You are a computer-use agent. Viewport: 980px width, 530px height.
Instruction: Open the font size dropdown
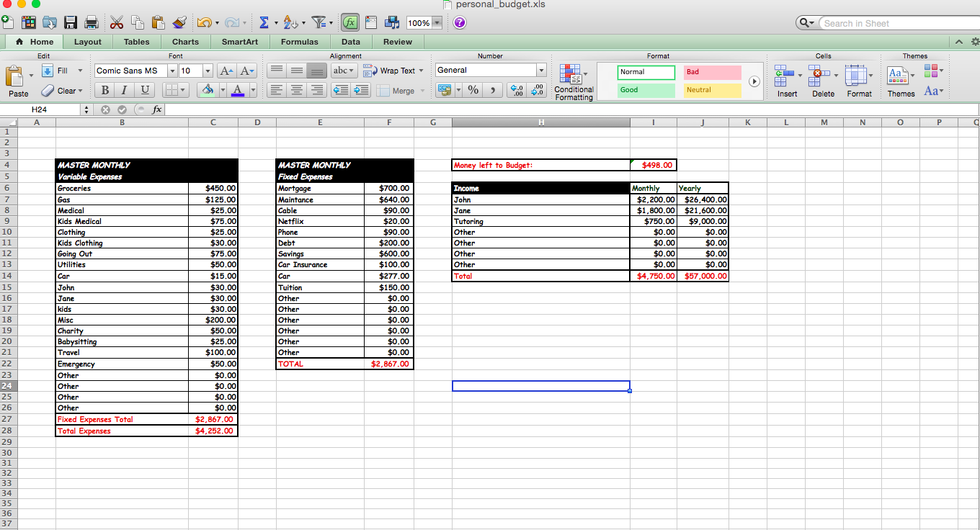(208, 71)
